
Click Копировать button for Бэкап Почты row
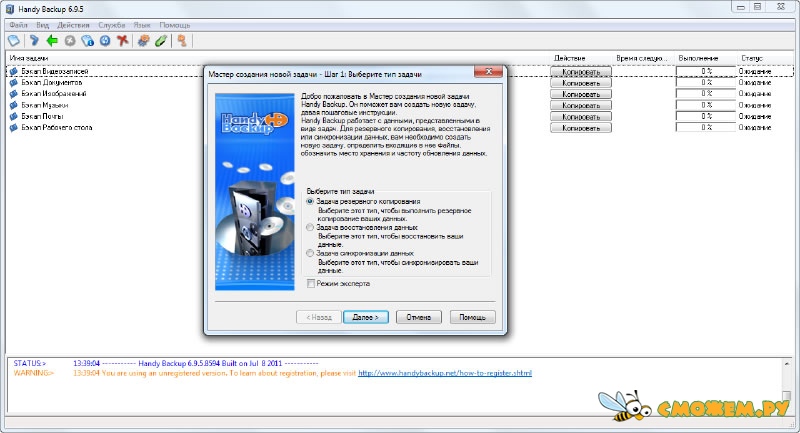(581, 117)
